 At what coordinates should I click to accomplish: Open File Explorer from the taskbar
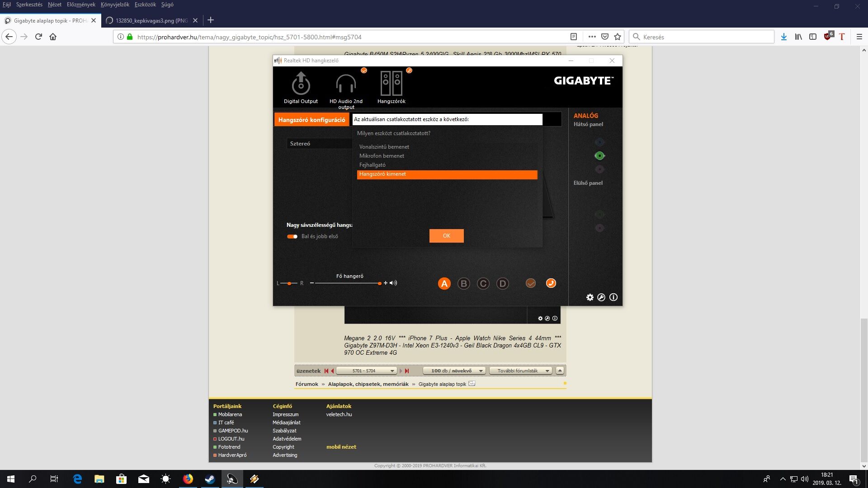[99, 479]
